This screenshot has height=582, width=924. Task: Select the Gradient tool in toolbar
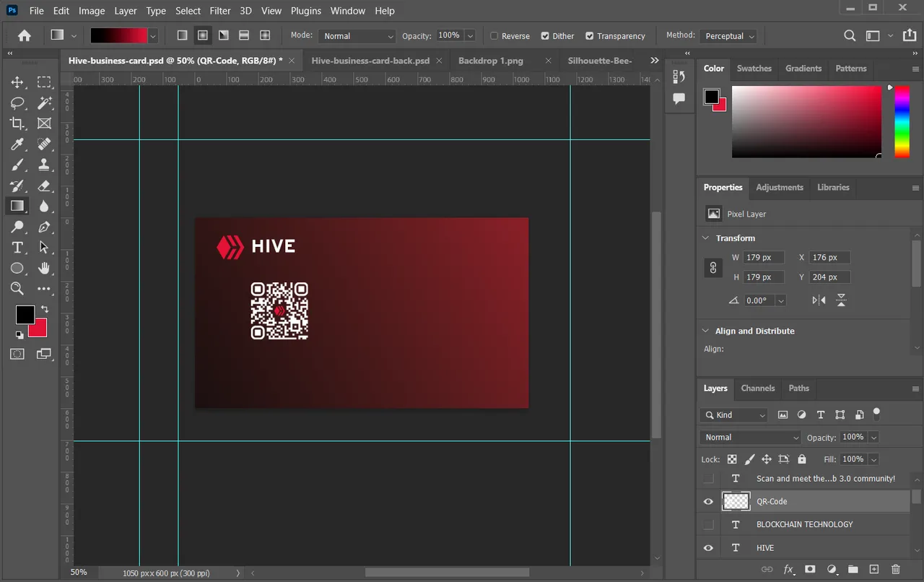pyautogui.click(x=17, y=207)
